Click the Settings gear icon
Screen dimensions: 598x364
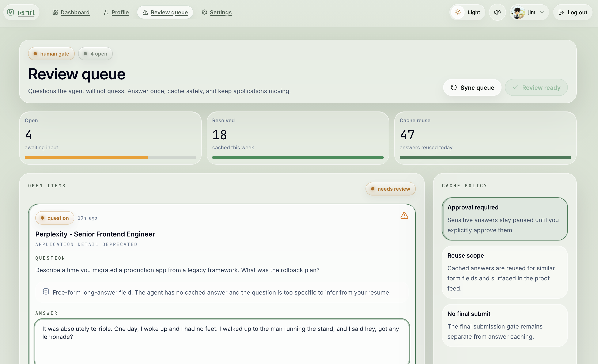point(204,12)
